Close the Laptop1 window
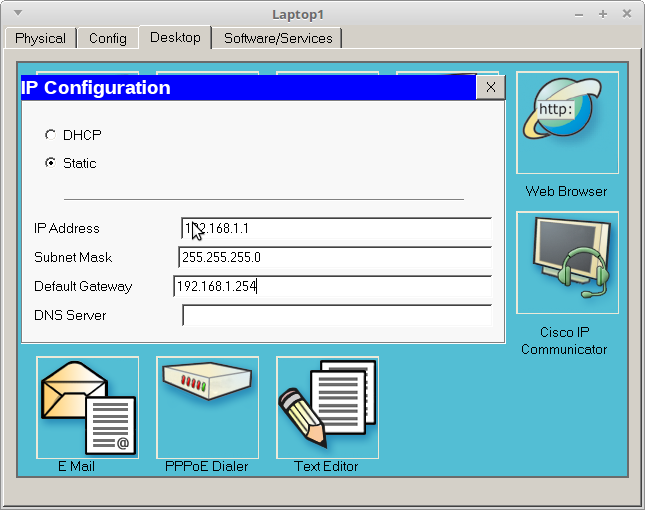Image resolution: width=645 pixels, height=510 pixels. click(626, 14)
